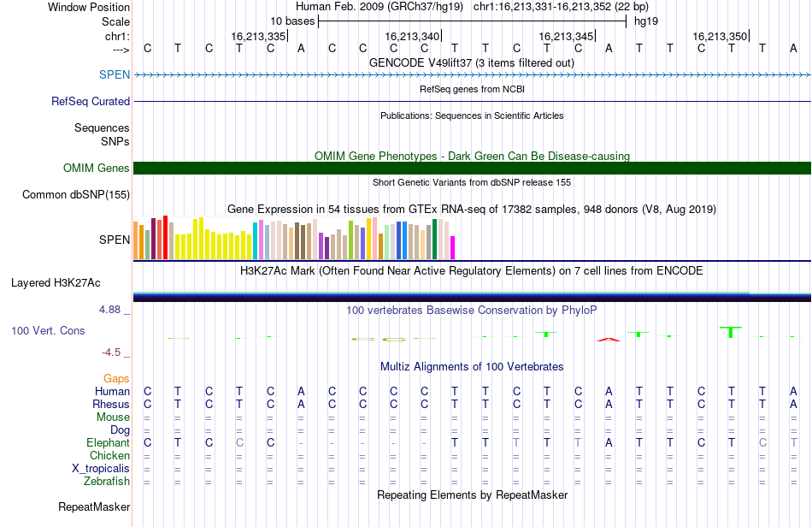
Task: Click the ---> sequence direction arrow label
Action: point(121,50)
